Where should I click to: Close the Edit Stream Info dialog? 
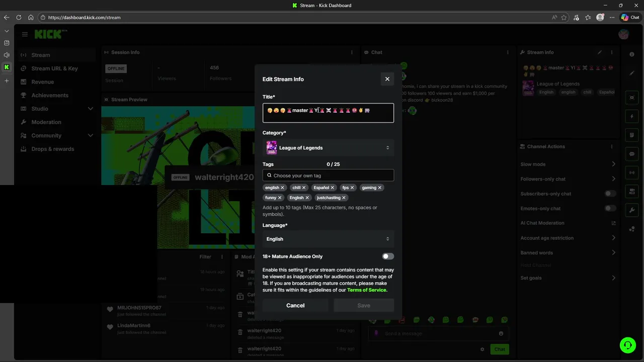point(387,79)
